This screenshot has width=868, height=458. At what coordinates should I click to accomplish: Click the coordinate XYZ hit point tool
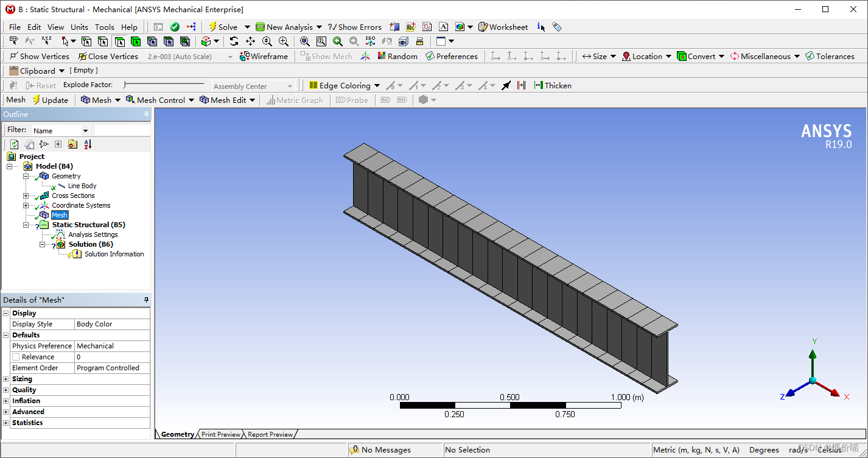pyautogui.click(x=46, y=41)
